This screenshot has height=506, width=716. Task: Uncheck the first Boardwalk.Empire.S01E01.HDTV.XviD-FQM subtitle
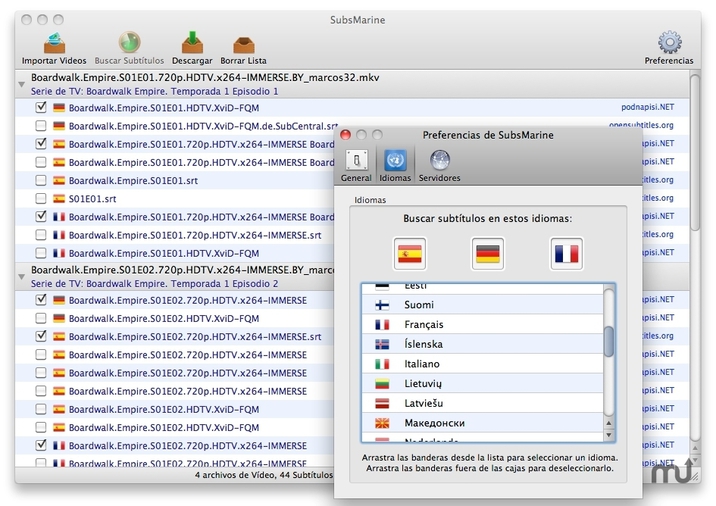coord(41,107)
